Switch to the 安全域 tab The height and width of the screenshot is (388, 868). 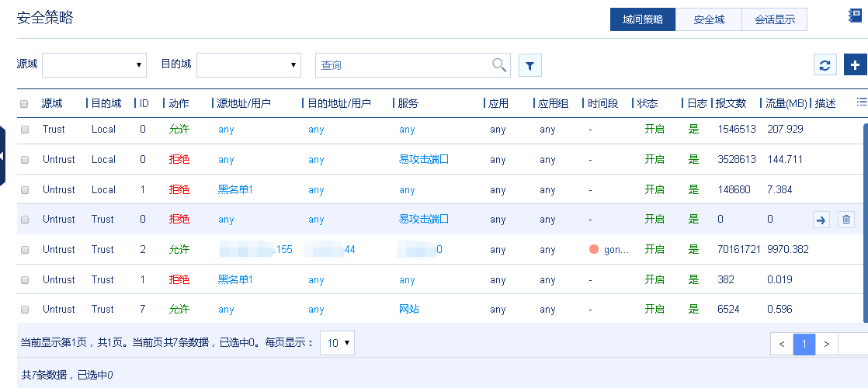708,19
